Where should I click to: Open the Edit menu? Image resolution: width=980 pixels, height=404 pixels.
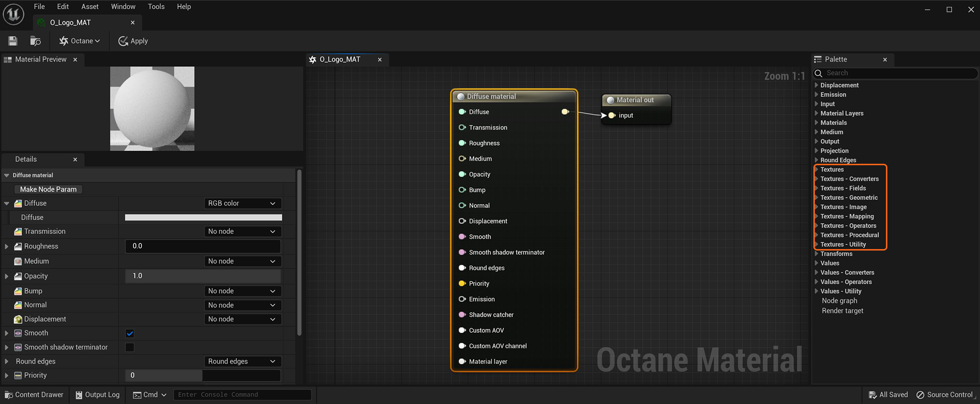(x=63, y=7)
